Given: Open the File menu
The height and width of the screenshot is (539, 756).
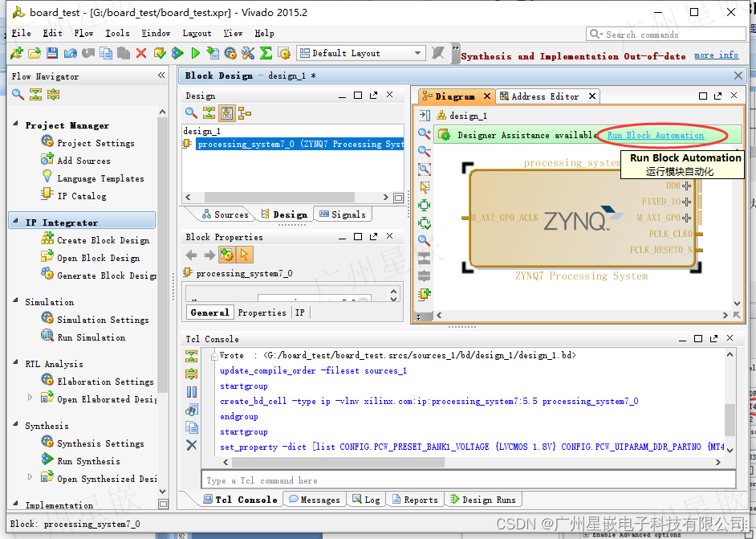Looking at the screenshot, I should pyautogui.click(x=21, y=33).
